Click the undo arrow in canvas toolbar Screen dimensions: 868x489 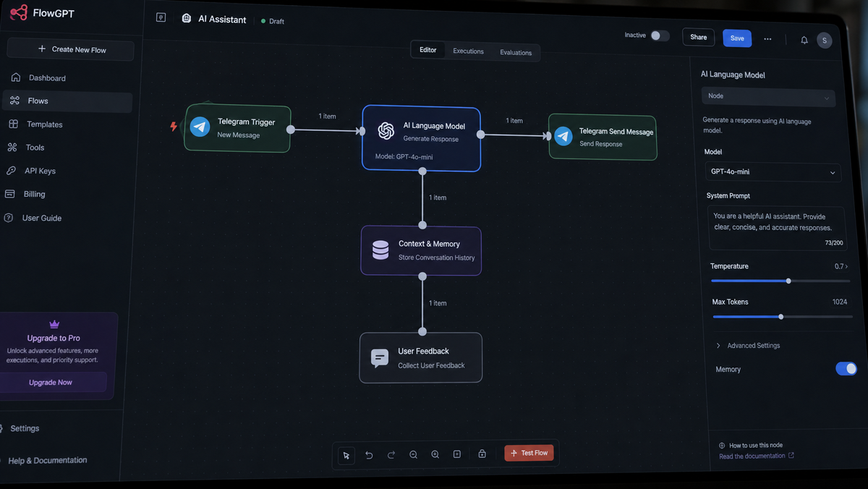[x=369, y=455]
